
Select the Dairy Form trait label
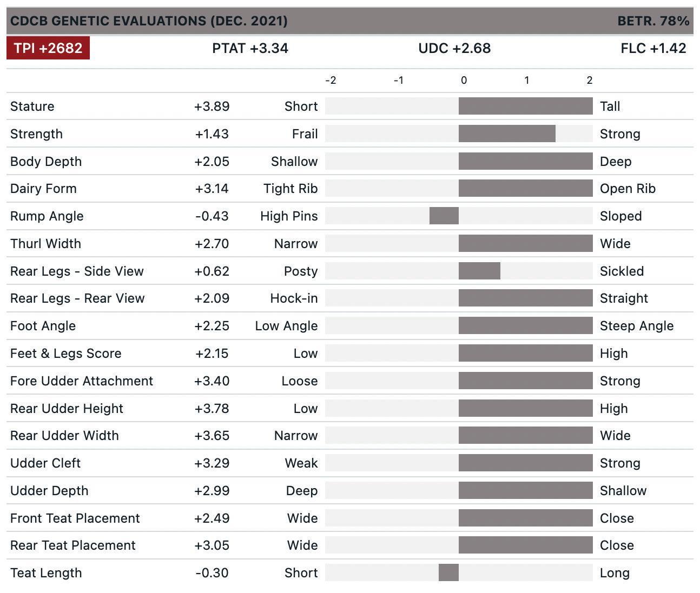click(43, 189)
